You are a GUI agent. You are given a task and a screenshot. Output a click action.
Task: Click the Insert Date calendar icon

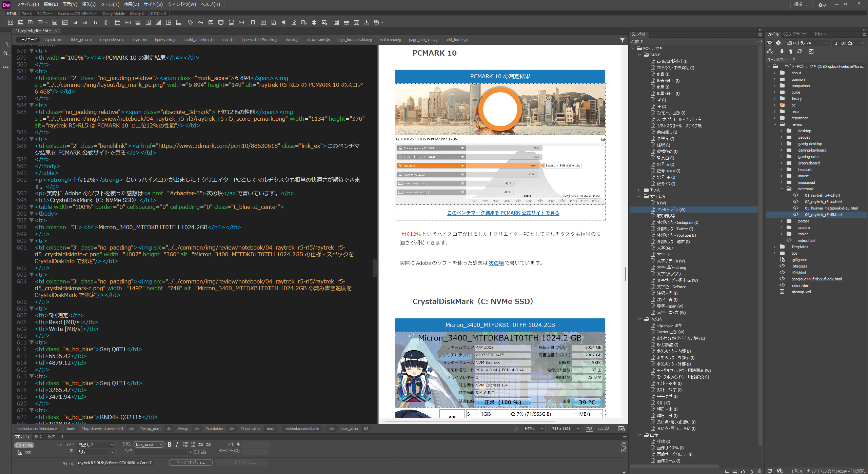[x=356, y=22]
